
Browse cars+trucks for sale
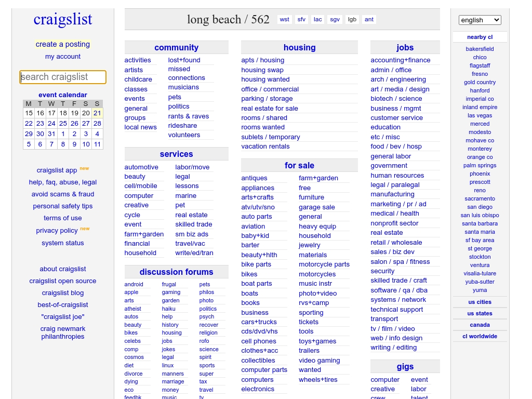[x=259, y=322]
